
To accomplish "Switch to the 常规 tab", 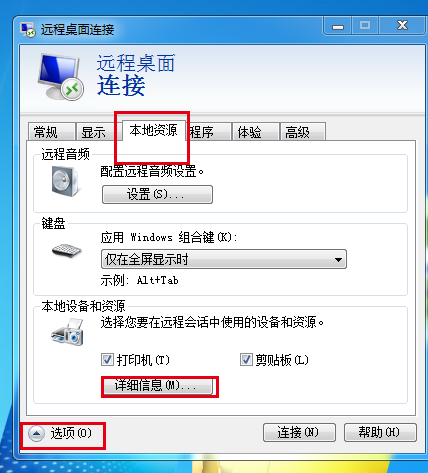I will (51, 132).
